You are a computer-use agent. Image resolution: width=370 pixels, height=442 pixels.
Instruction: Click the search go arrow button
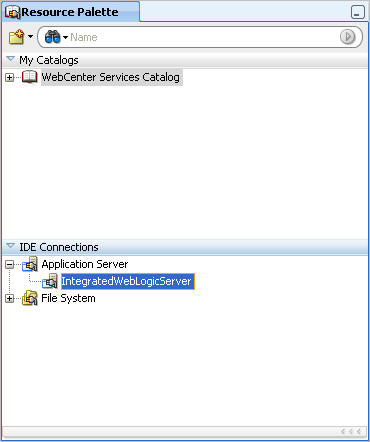click(x=348, y=37)
